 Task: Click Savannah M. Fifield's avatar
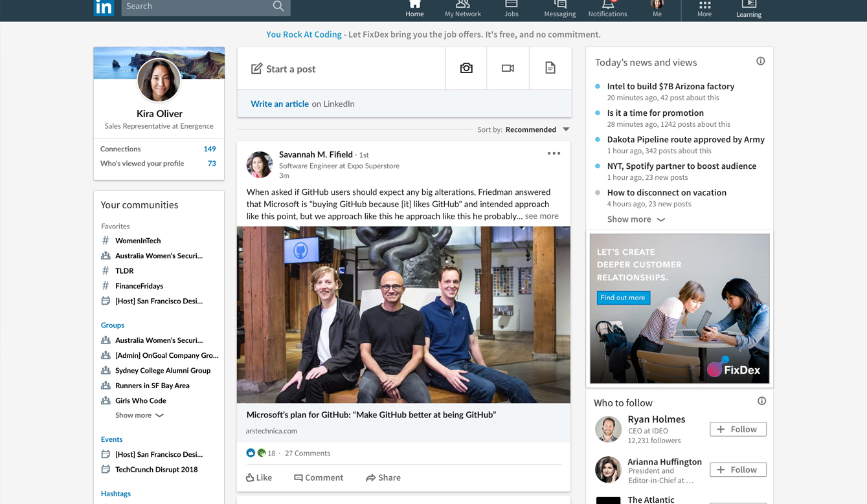(x=260, y=165)
